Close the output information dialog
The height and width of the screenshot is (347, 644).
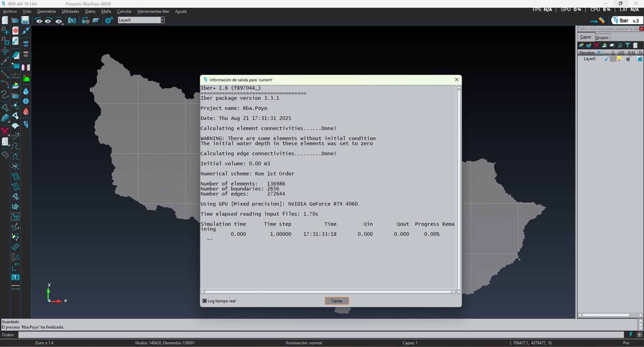pyautogui.click(x=456, y=80)
